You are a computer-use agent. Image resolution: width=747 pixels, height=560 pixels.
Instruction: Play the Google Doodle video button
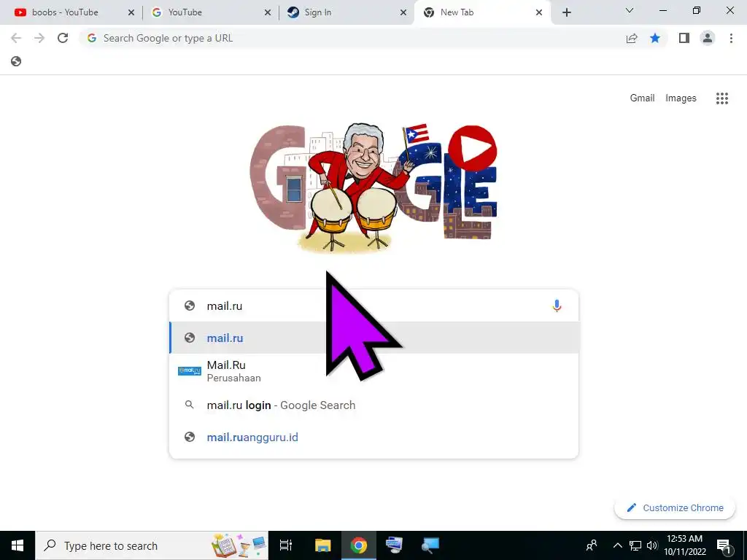473,149
